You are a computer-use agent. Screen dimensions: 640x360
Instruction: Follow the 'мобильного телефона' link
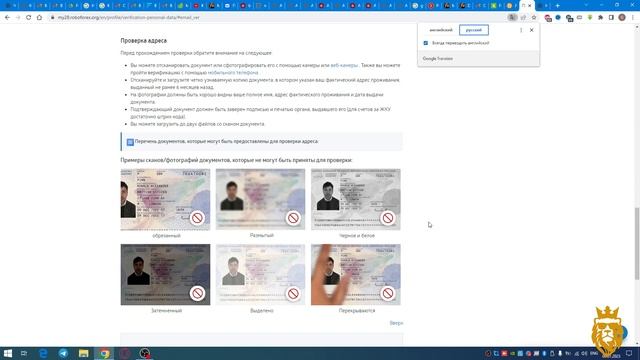233,73
